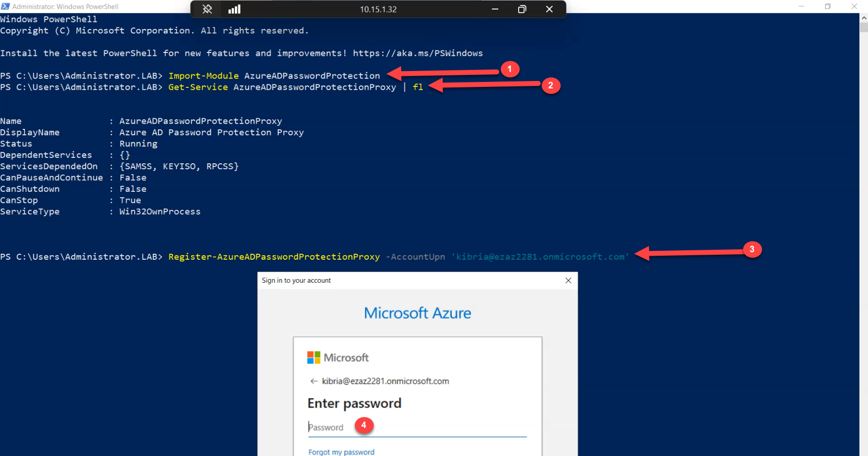Close the Sign in to your account dialog

[568, 280]
